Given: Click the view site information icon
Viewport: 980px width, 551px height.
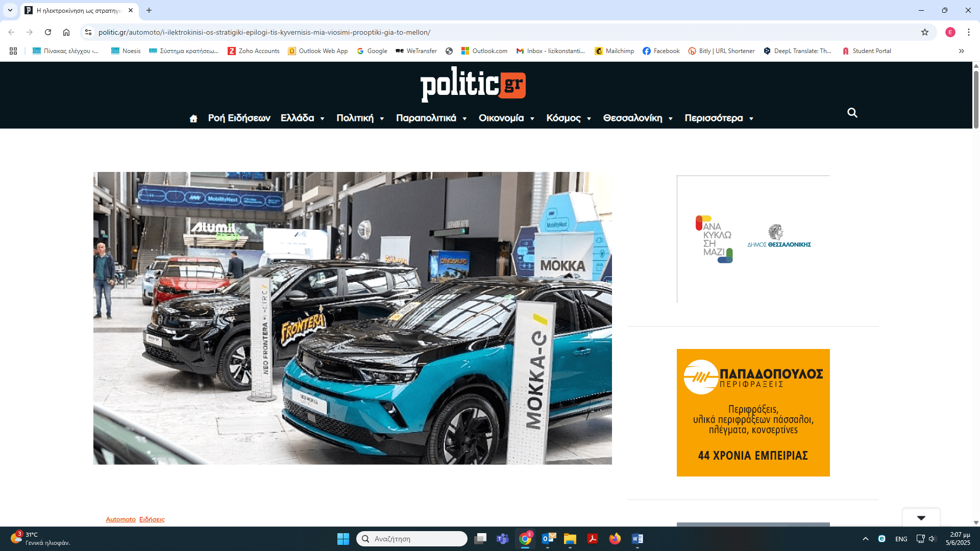Looking at the screenshot, I should [88, 32].
